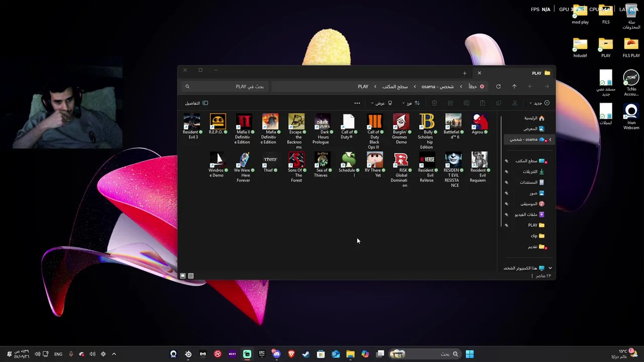Unpin الموسيقى from quick access

pos(506,204)
